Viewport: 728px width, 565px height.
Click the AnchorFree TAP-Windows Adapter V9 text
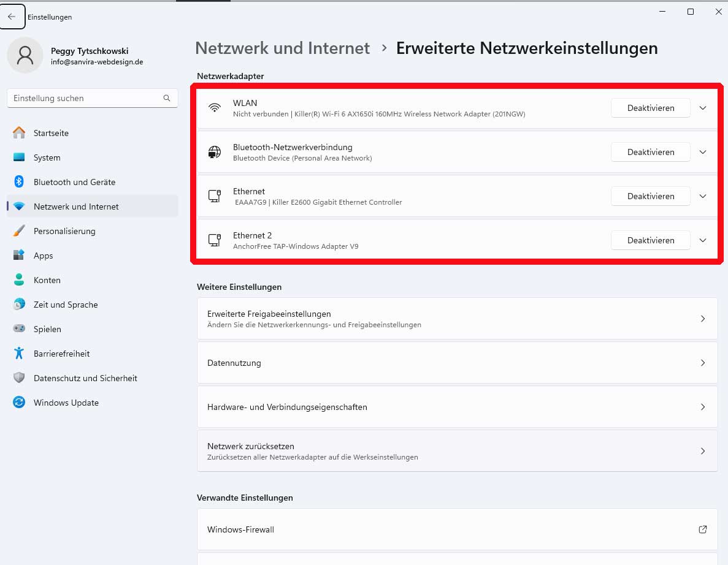(x=296, y=246)
